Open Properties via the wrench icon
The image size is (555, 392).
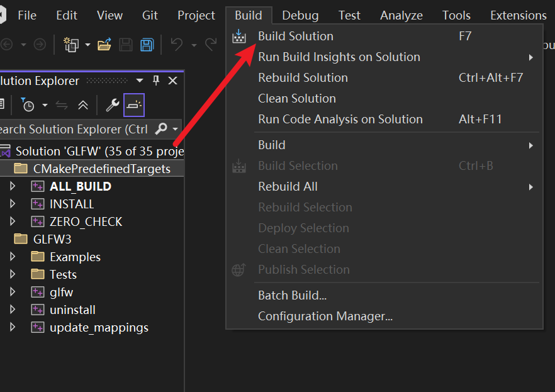pyautogui.click(x=113, y=105)
